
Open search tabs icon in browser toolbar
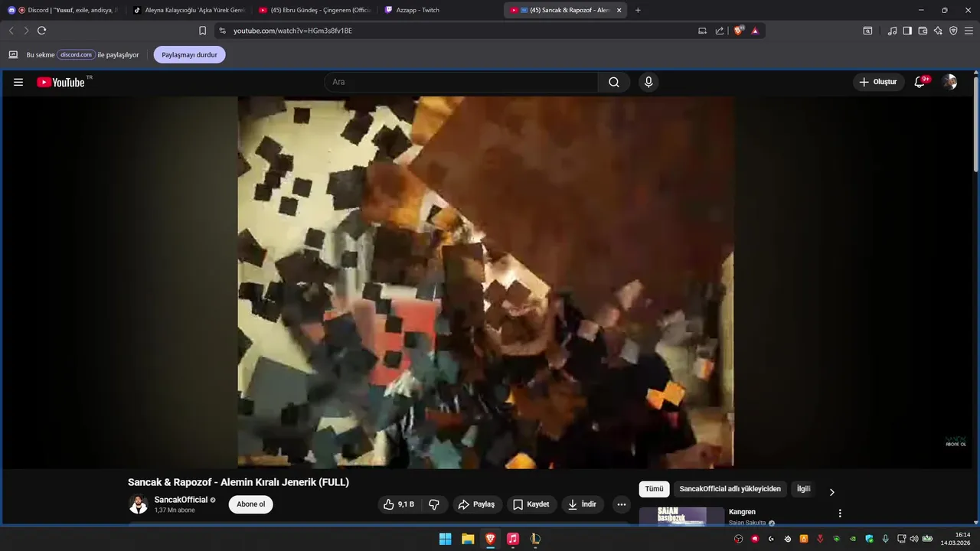point(867,31)
